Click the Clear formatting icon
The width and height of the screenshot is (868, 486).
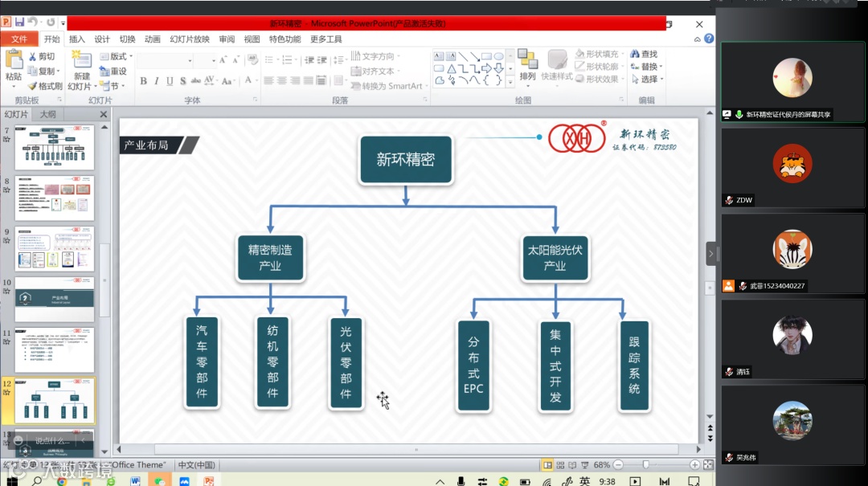252,59
